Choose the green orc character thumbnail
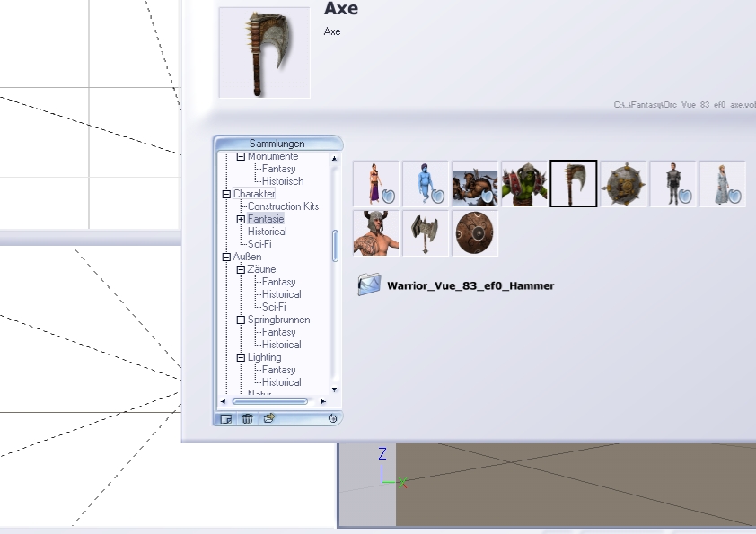This screenshot has height=534, width=756. click(x=524, y=184)
